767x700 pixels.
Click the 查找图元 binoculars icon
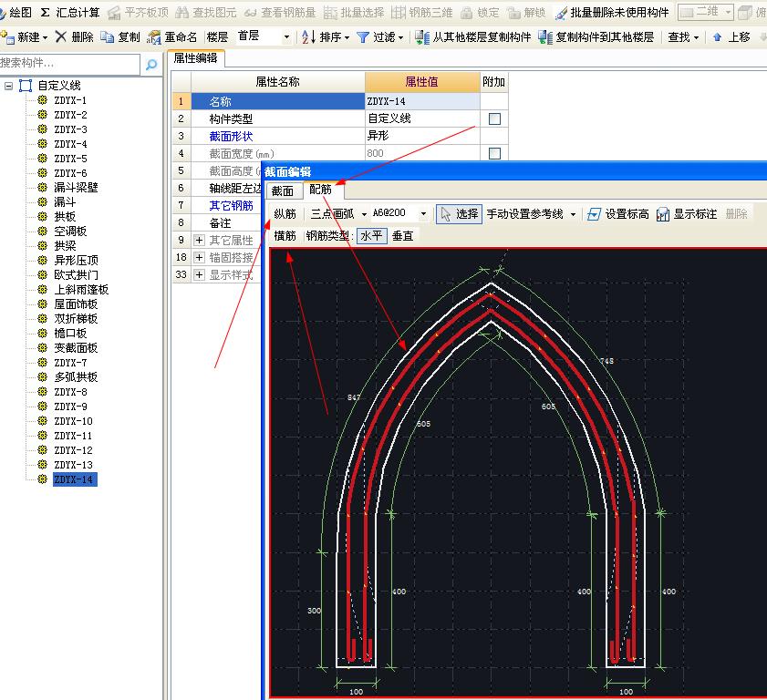(x=181, y=13)
